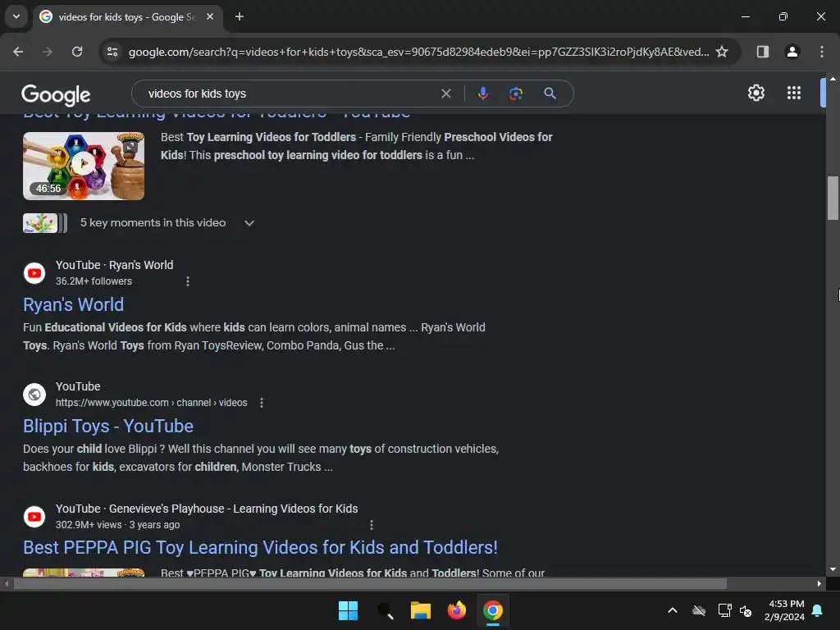Viewport: 840px width, 630px height.
Task: Click '302.9M+ views · 3 years ago' text
Action: (118, 525)
